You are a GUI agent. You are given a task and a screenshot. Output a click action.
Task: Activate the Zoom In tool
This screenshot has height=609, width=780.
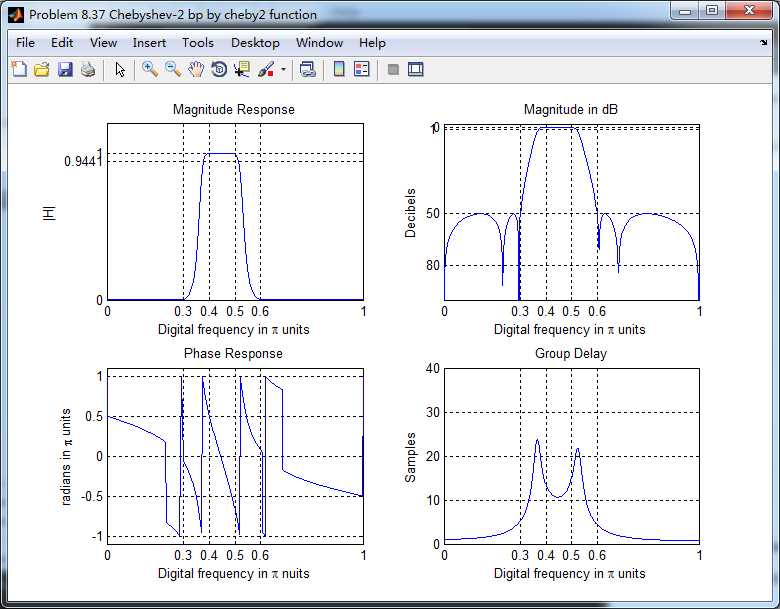[149, 69]
